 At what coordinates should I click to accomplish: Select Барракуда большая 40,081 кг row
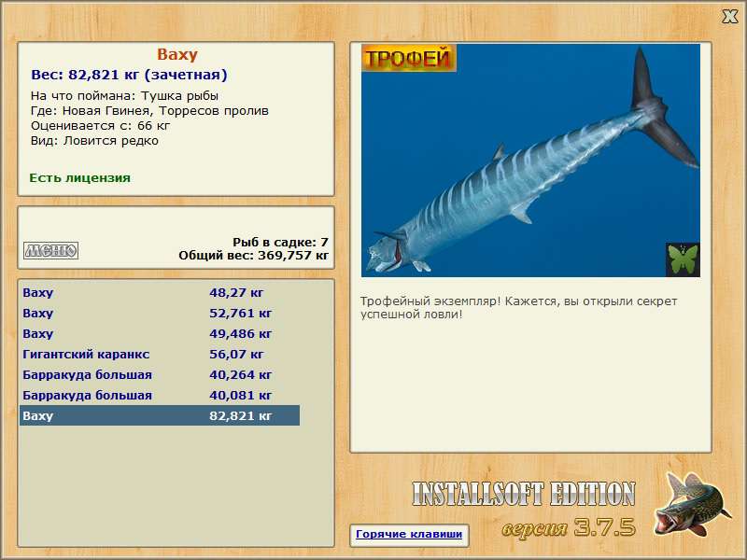point(160,395)
